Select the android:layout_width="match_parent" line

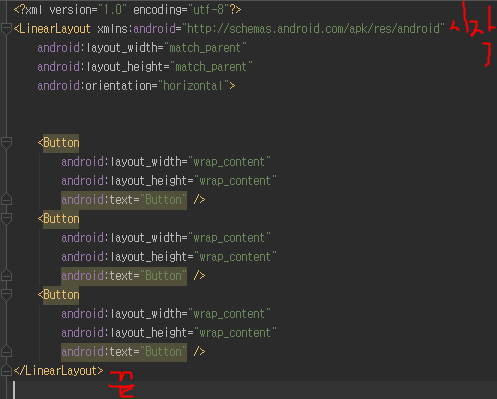142,48
